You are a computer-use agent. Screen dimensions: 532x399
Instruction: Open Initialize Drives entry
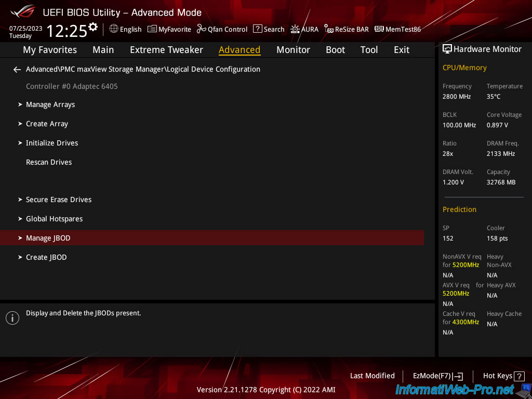coord(52,143)
